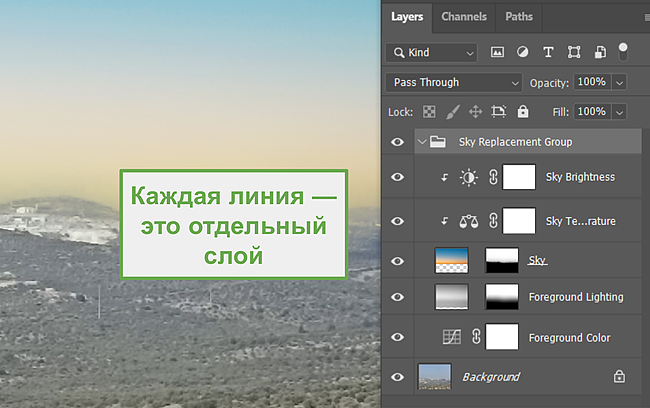Screen dimensions: 650x408
Task: Toggle visibility of Sky Temperature layer
Action: [x=397, y=221]
